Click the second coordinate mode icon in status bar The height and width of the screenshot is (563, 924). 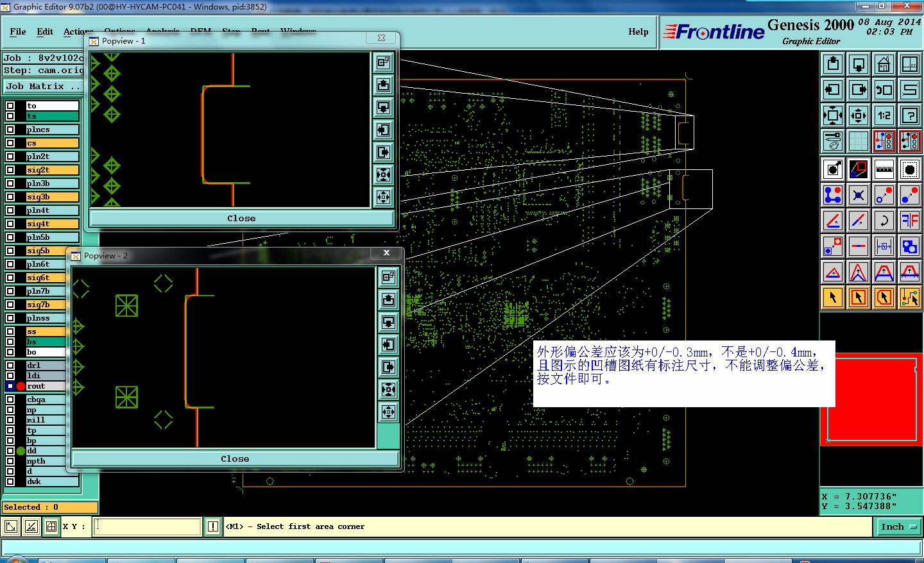click(x=31, y=526)
